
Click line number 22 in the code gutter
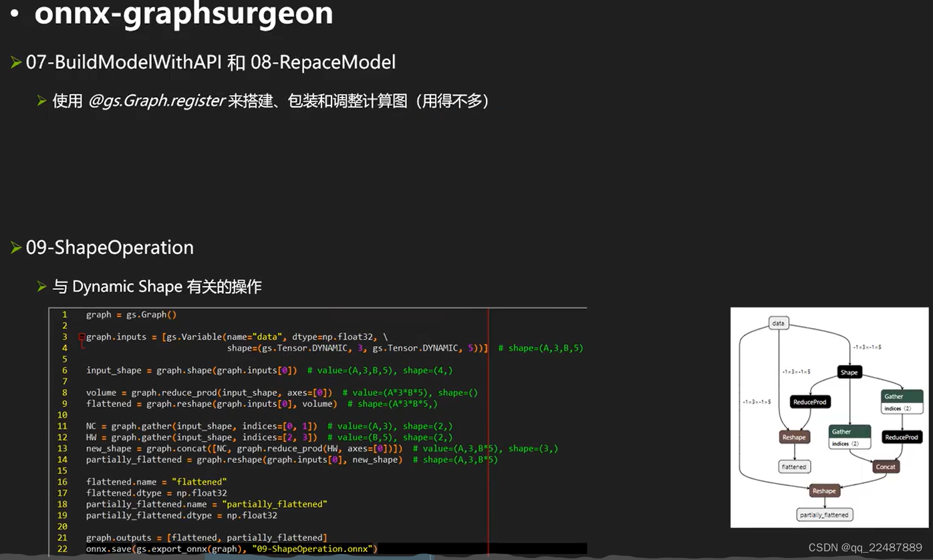[62, 549]
